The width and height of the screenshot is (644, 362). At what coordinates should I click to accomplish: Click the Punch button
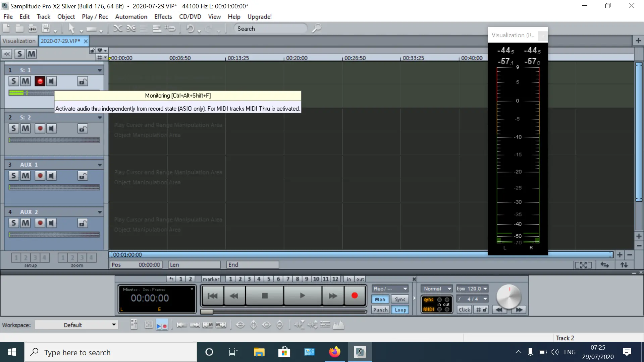point(380,310)
